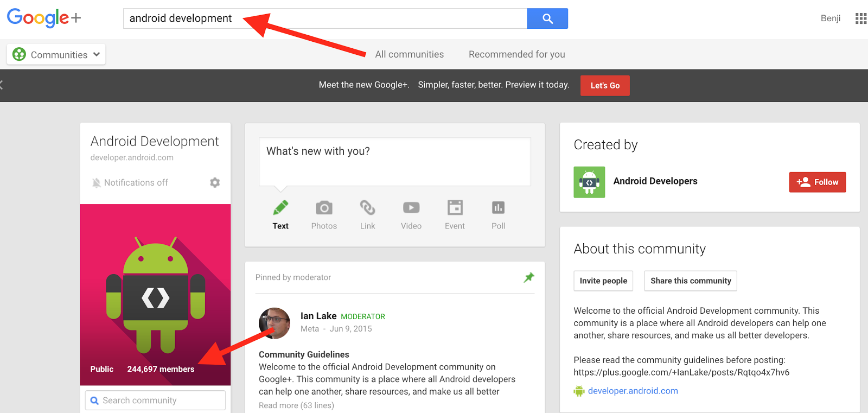
Task: Open the Google apps grid icon
Action: [x=861, y=18]
